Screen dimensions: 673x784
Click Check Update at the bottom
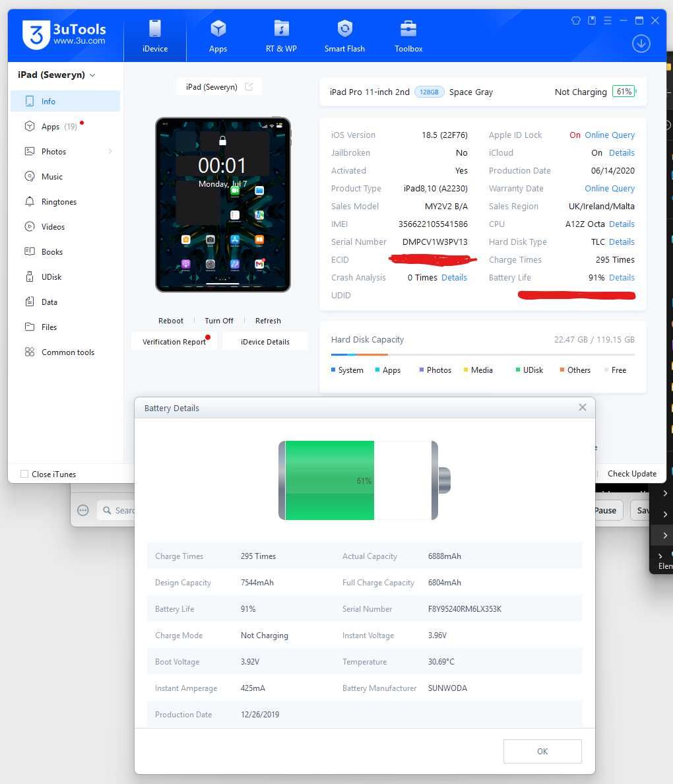tap(631, 473)
